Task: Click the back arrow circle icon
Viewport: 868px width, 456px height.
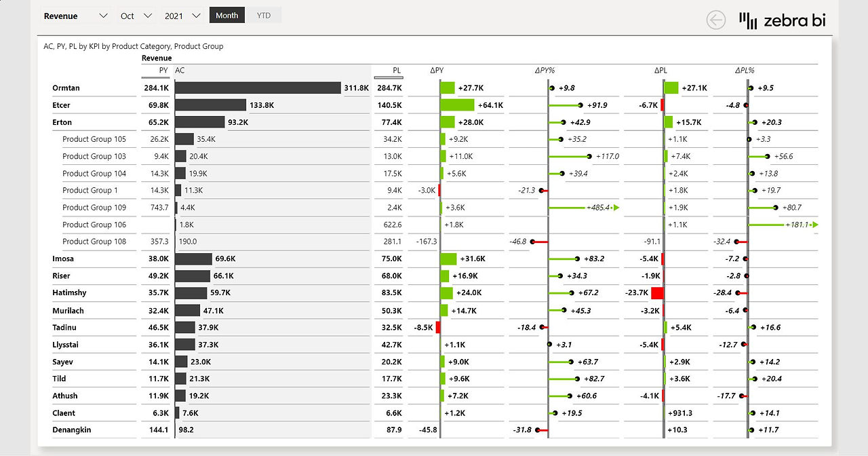Action: [x=716, y=20]
